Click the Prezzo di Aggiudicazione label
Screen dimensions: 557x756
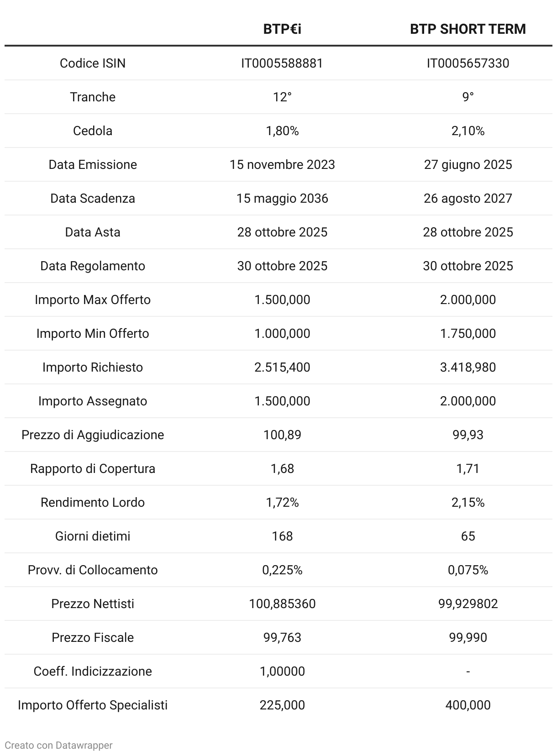tap(93, 435)
